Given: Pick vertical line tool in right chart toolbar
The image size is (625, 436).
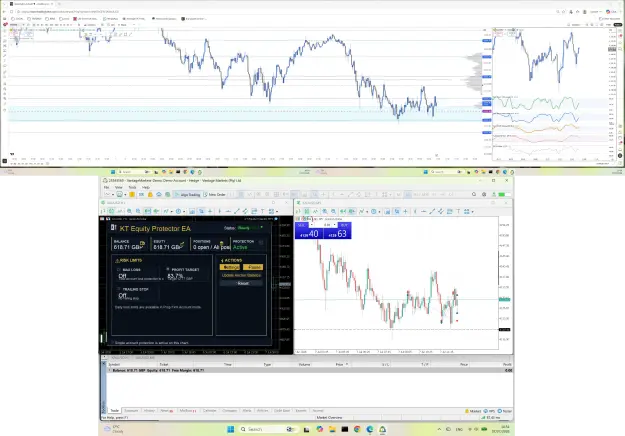Looking at the screenshot, I should coord(415,212).
